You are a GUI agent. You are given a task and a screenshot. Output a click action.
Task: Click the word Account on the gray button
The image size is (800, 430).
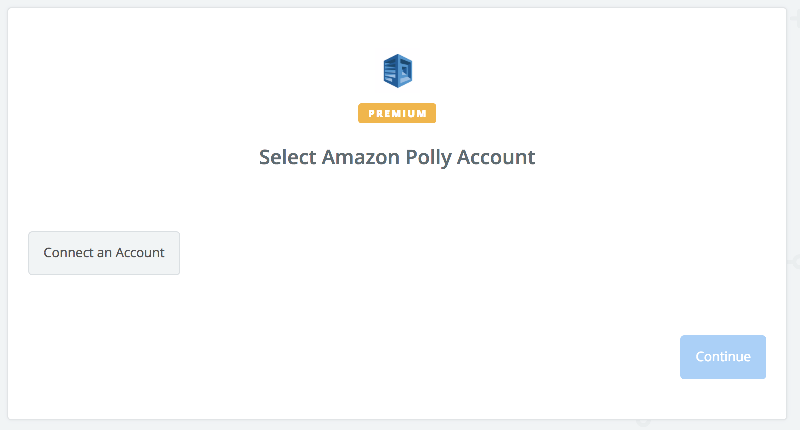click(140, 252)
